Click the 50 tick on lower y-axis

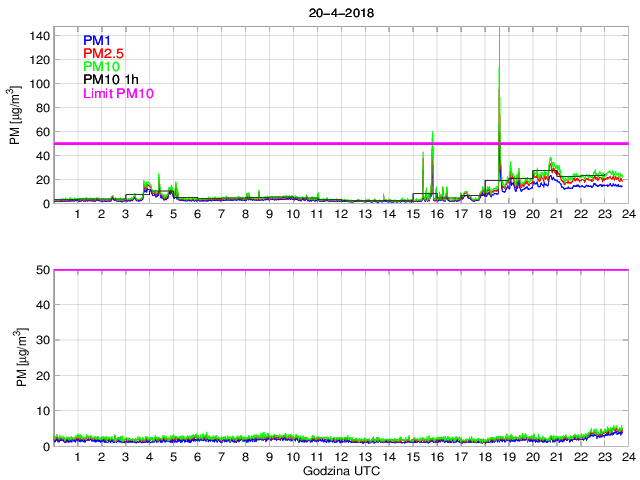click(41, 270)
